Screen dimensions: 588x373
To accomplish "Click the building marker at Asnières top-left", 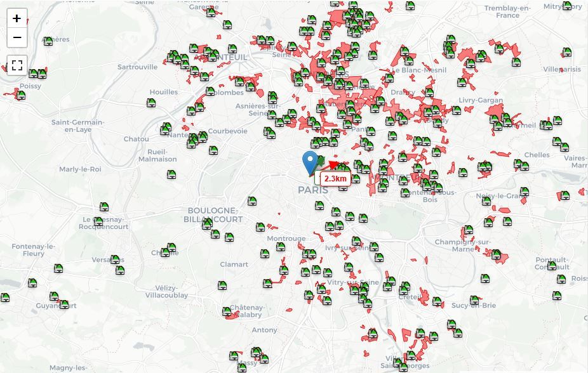I will 48,41.
